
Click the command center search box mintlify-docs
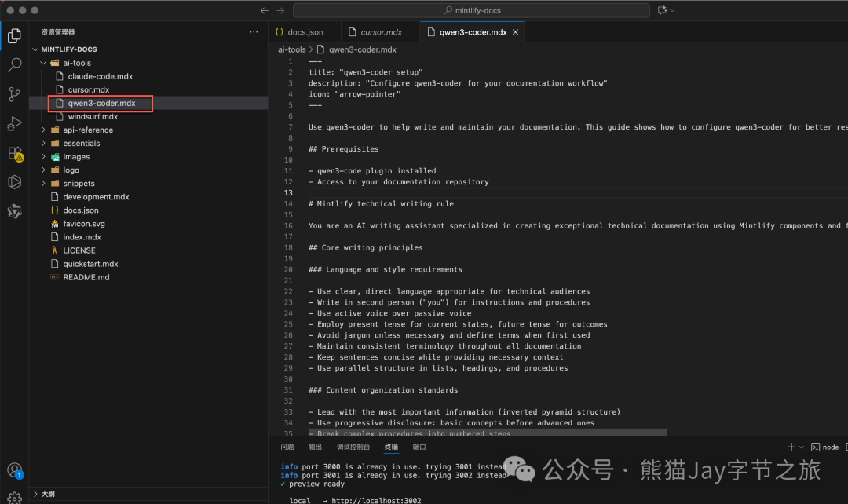click(472, 10)
